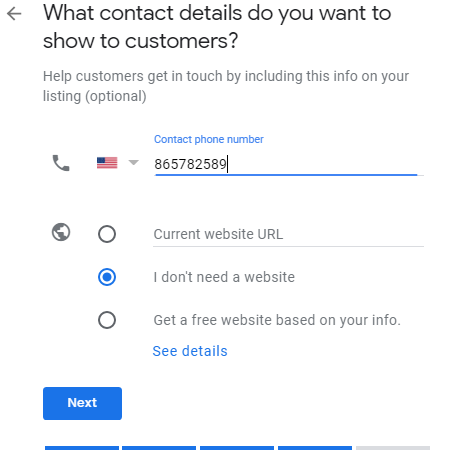Click the phone handset icon
449x465 pixels.
pyautogui.click(x=61, y=163)
